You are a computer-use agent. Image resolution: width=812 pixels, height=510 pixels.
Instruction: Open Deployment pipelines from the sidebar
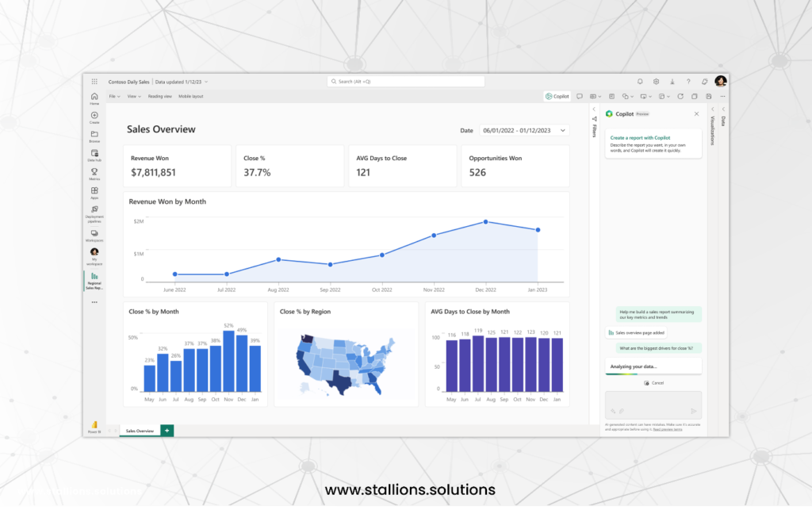(x=95, y=209)
